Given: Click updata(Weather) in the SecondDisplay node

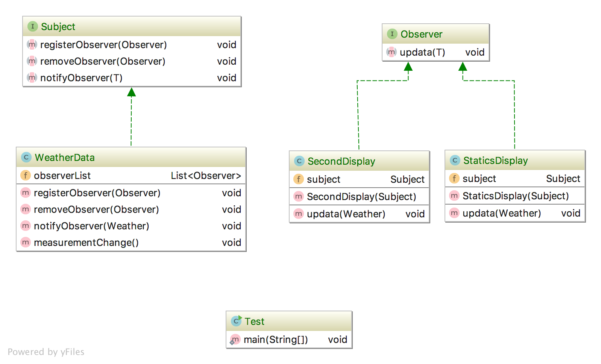Looking at the screenshot, I should (346, 214).
